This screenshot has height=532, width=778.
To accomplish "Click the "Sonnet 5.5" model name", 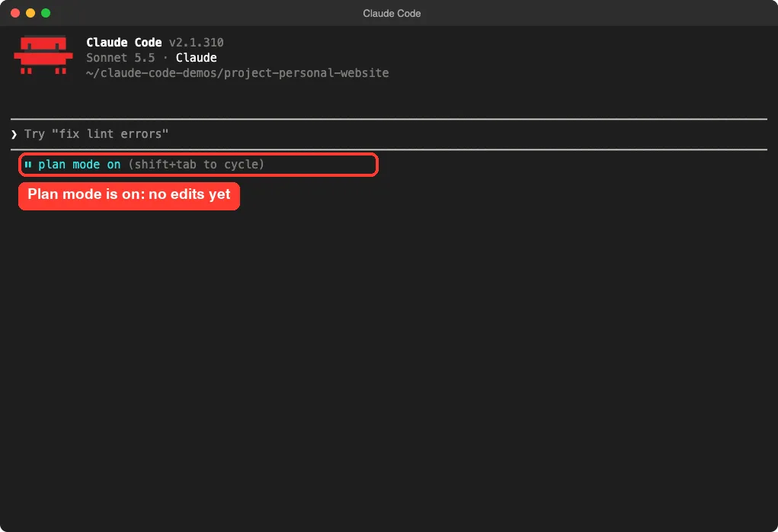I will point(120,58).
